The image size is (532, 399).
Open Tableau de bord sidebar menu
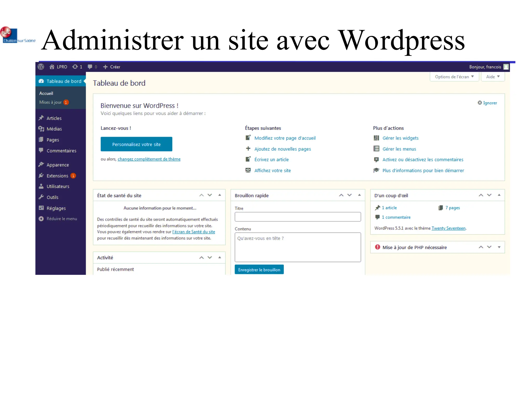point(61,81)
